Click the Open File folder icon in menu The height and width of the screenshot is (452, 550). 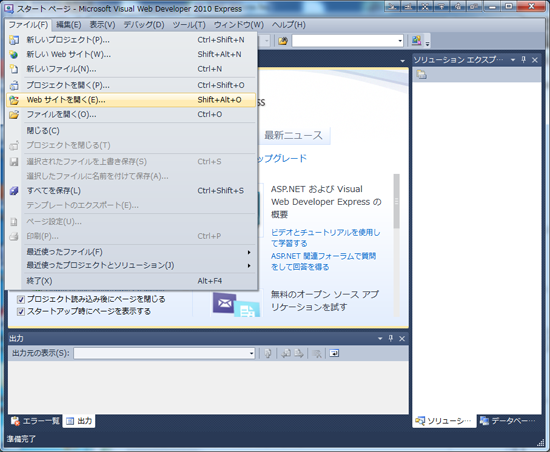click(x=14, y=115)
